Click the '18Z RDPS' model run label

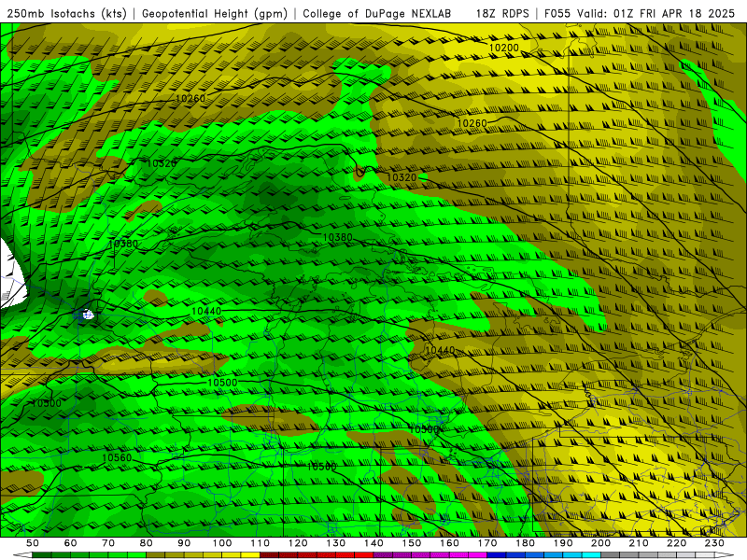(x=502, y=13)
